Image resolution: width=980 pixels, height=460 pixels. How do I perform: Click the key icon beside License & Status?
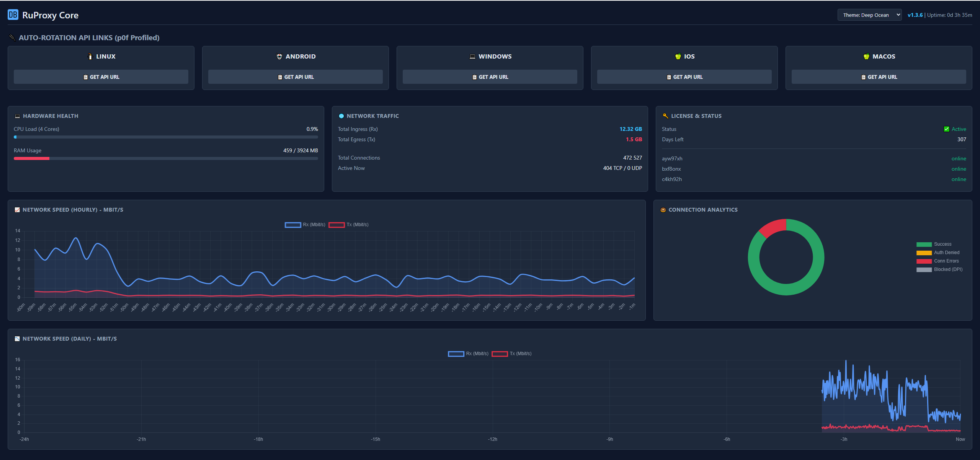pyautogui.click(x=665, y=116)
